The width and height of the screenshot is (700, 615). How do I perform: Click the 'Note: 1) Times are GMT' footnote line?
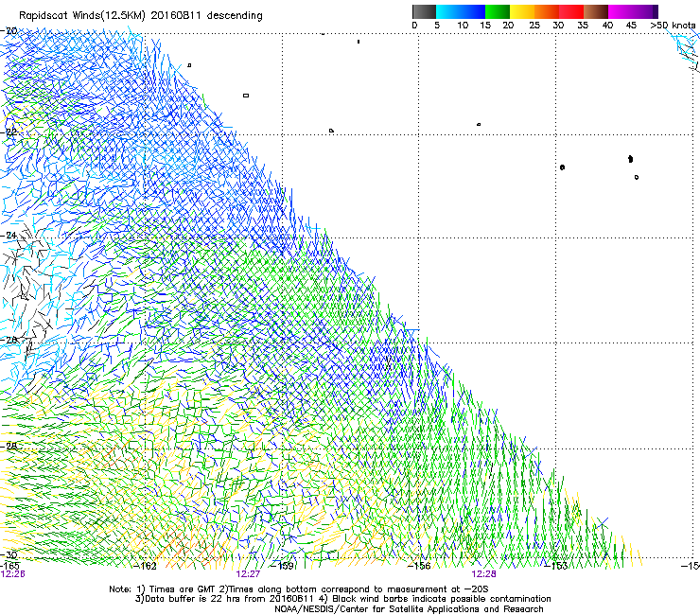299,589
